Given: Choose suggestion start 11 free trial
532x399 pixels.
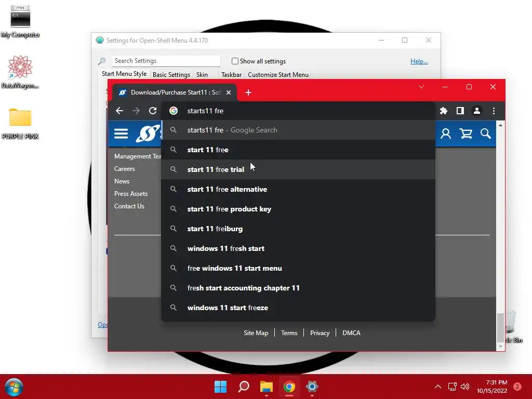Looking at the screenshot, I should (x=298, y=169).
